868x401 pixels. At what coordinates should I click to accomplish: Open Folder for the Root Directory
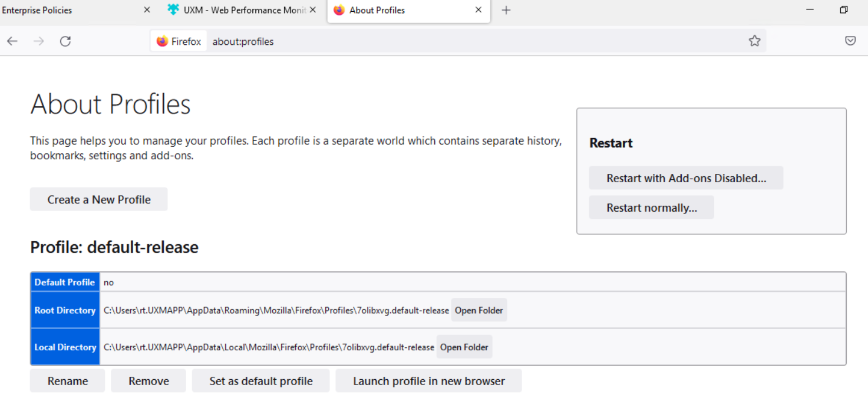coord(478,310)
